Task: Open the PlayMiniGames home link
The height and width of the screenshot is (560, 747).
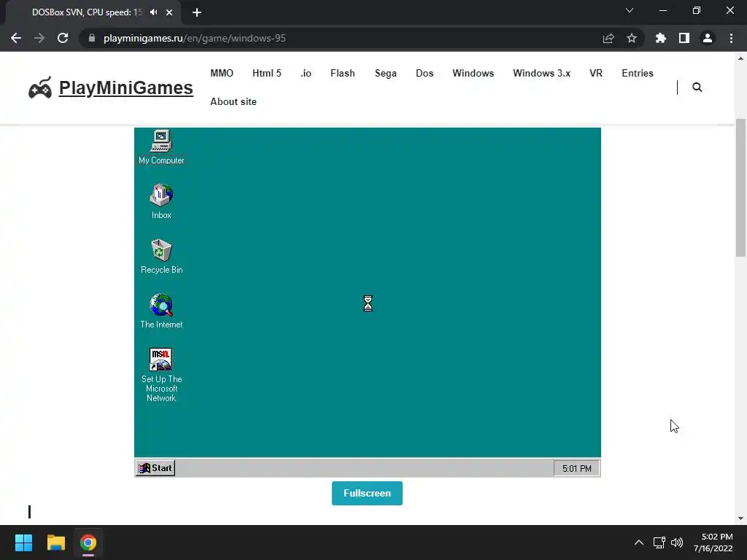Action: click(x=125, y=87)
